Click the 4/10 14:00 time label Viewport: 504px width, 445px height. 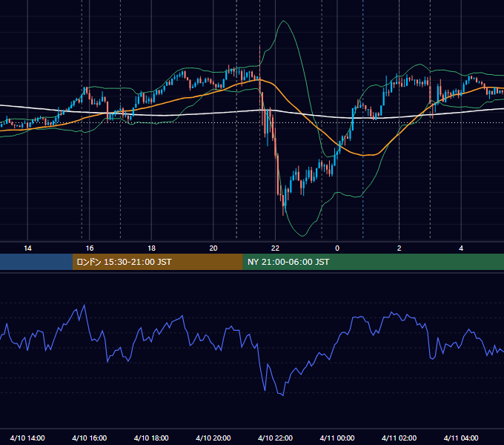[27, 438]
